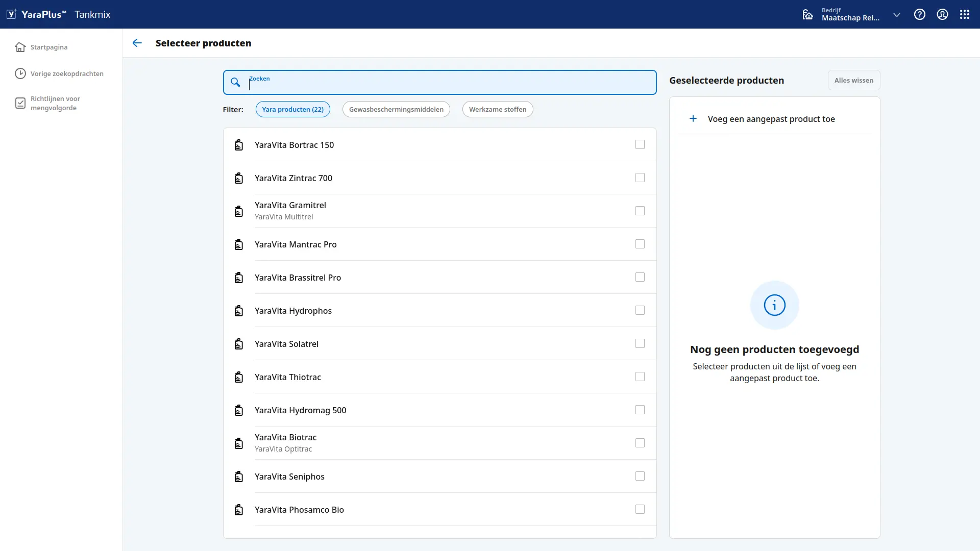Click the clock icon for Vorige zoekopdrachten
980x551 pixels.
tap(20, 73)
